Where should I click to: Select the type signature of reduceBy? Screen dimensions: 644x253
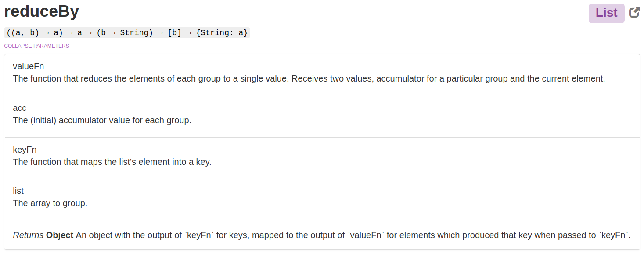(126, 32)
